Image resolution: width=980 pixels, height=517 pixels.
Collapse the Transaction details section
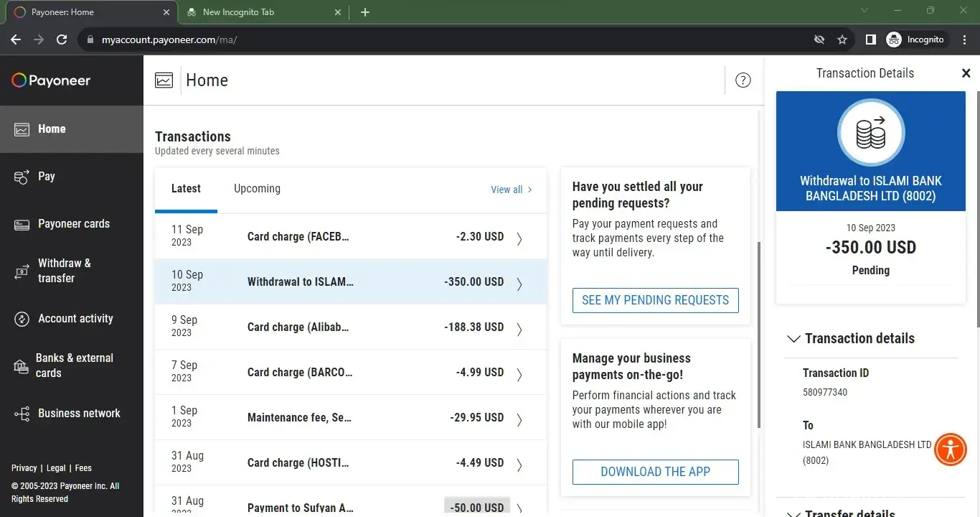[x=793, y=339]
